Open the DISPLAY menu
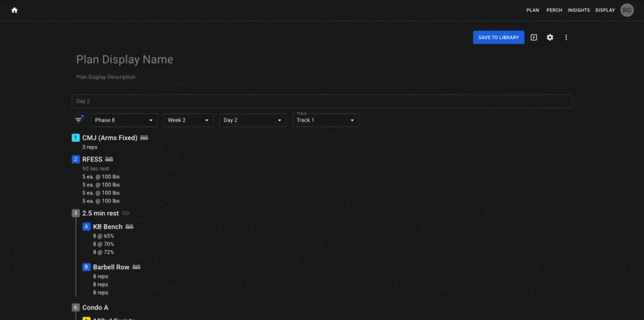 point(605,10)
